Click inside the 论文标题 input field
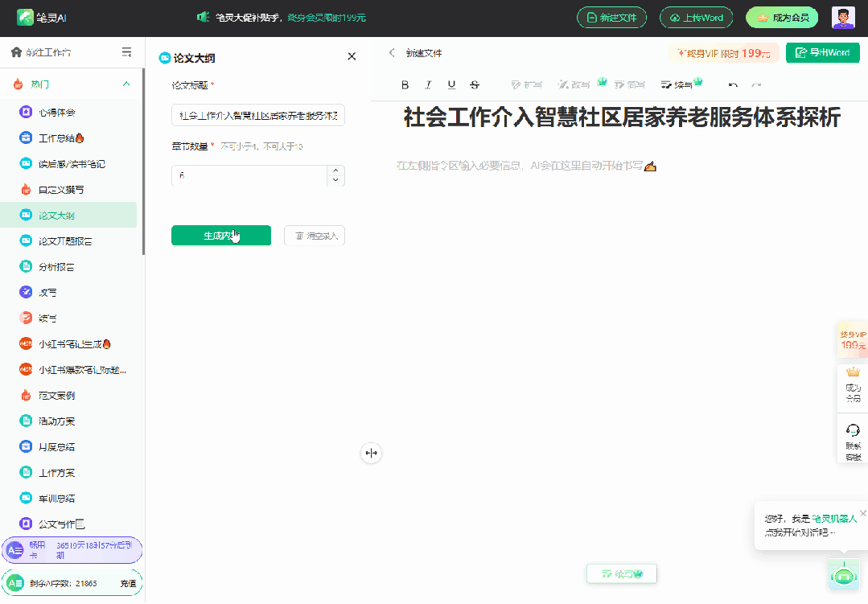Viewport: 868px width, 604px height. pos(257,115)
